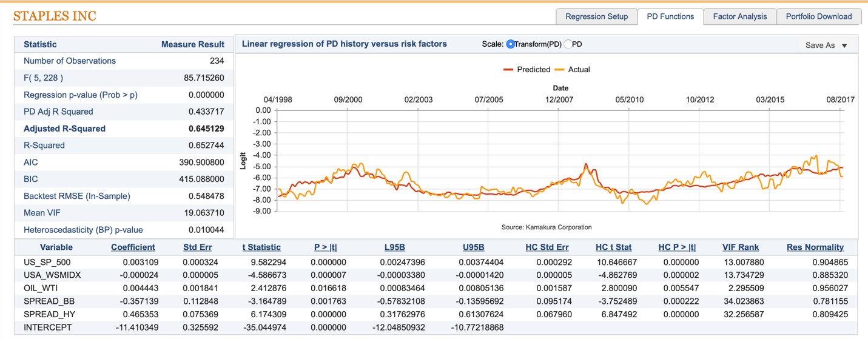
Task: Click the PD Adj R Squared label
Action: pos(58,112)
